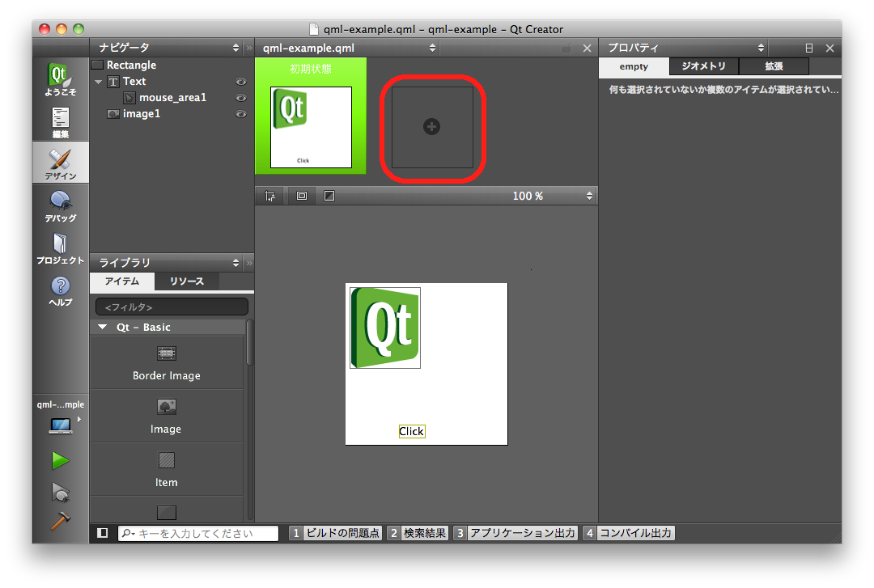The height and width of the screenshot is (588, 874).
Task: Switch to the リソース tab
Action: tap(187, 281)
